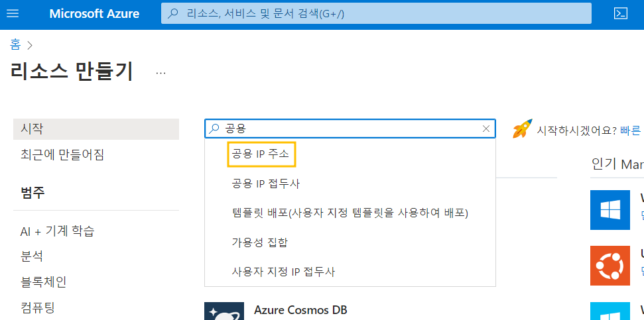Click the Microsoft Azure brand title

click(x=94, y=13)
